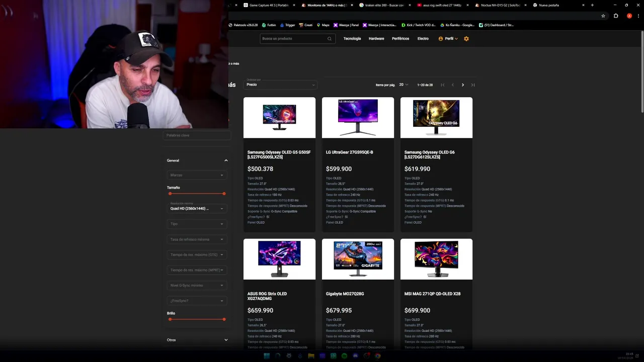
Task: Open the Ordenar por Precio dropdown
Action: pyautogui.click(x=280, y=84)
